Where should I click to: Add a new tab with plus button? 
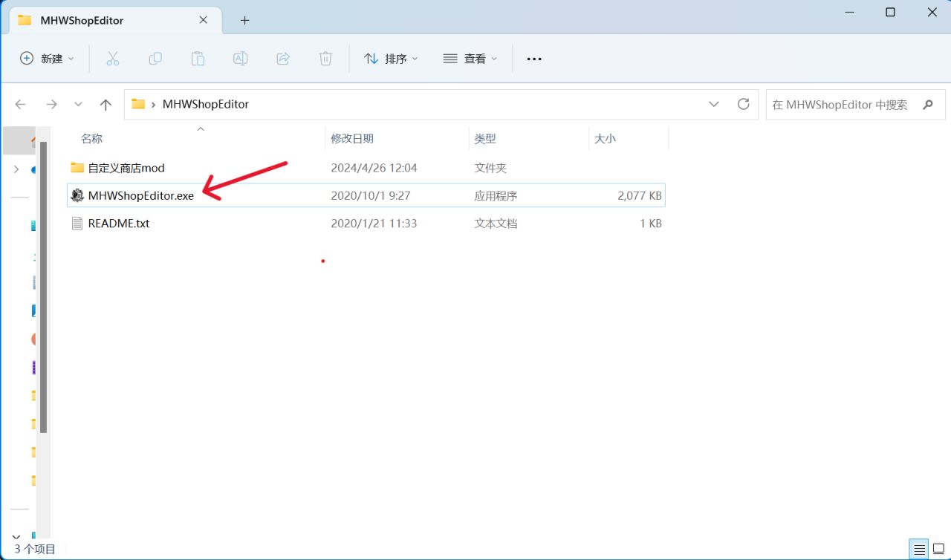click(x=244, y=20)
